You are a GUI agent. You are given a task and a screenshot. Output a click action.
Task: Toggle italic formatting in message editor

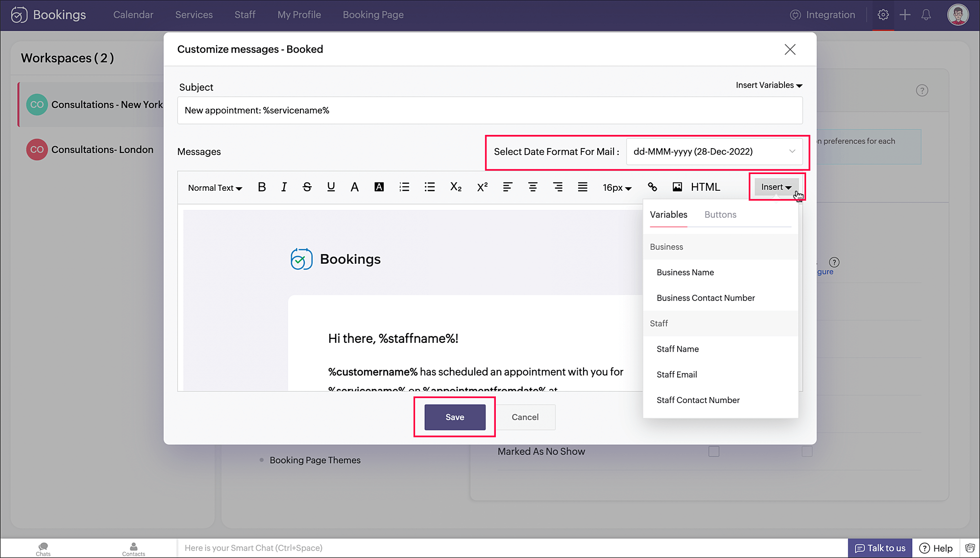click(284, 187)
